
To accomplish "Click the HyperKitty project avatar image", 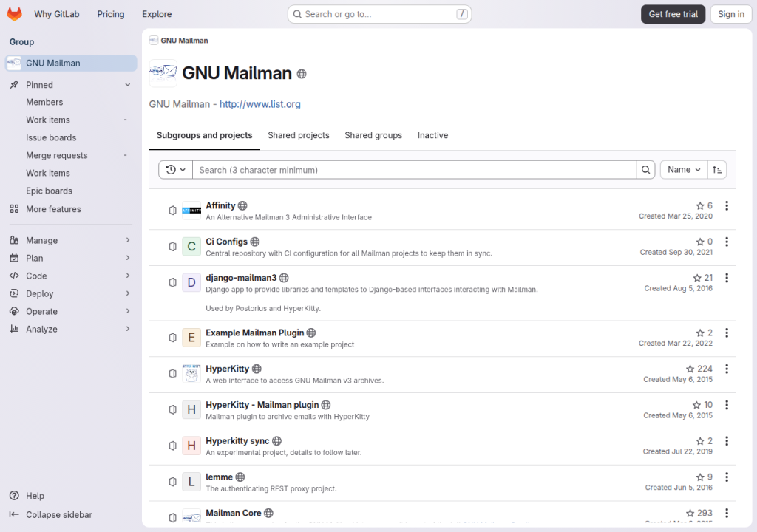I will tap(191, 374).
